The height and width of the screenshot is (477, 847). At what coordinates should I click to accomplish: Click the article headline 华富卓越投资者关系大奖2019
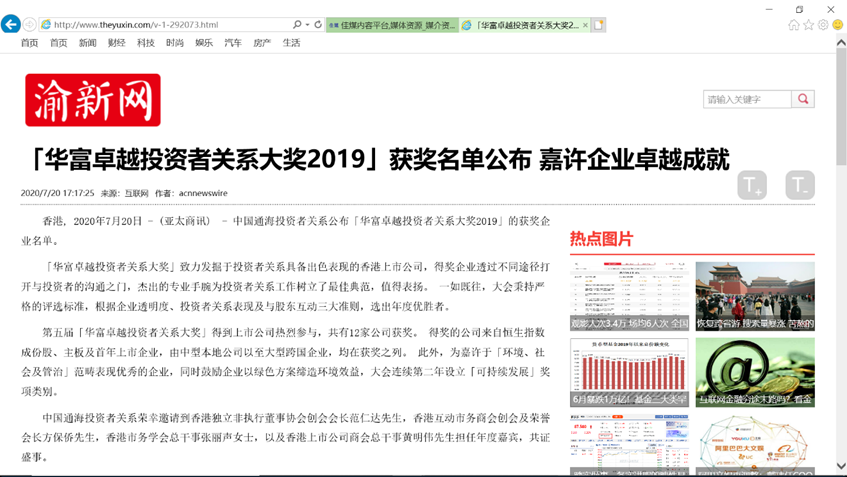pos(379,159)
